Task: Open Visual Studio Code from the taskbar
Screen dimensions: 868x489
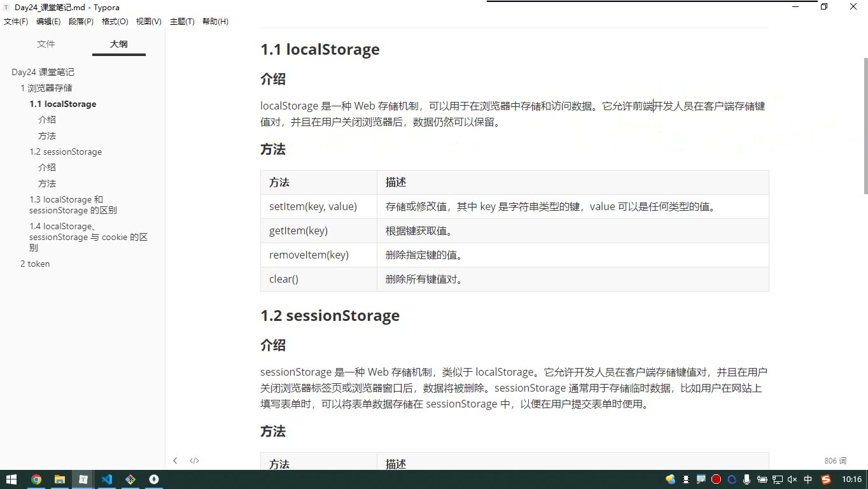Action: (107, 479)
